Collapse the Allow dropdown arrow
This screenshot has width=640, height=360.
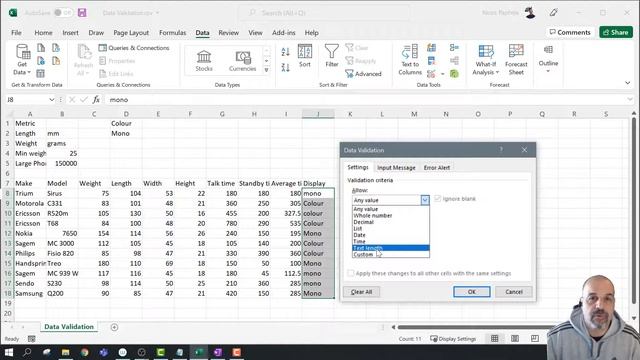(425, 200)
